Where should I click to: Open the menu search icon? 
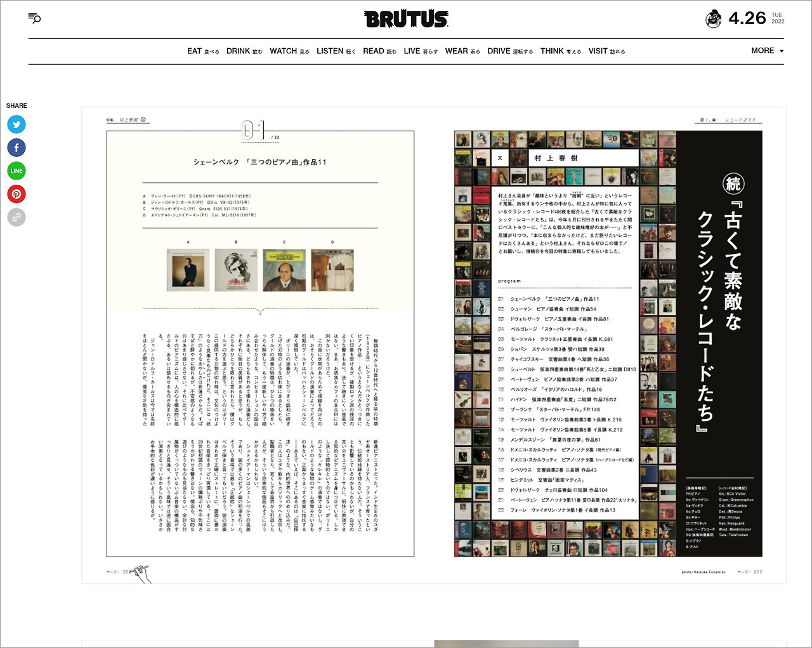(x=34, y=18)
